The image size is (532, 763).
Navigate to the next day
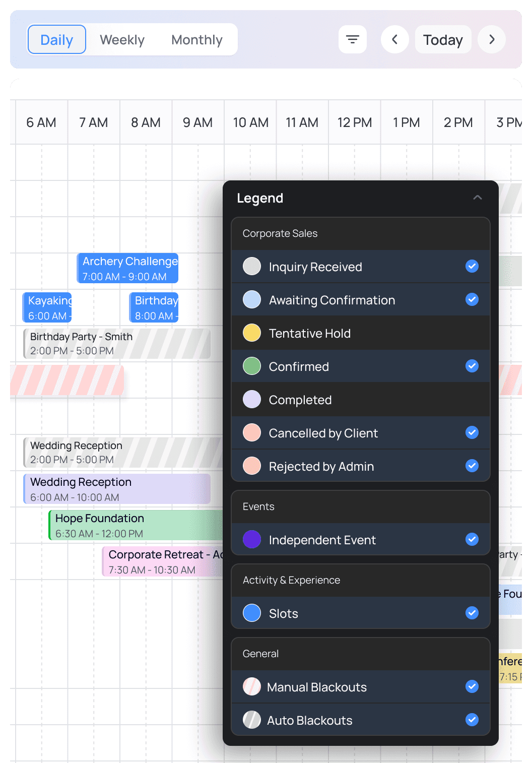(x=491, y=39)
